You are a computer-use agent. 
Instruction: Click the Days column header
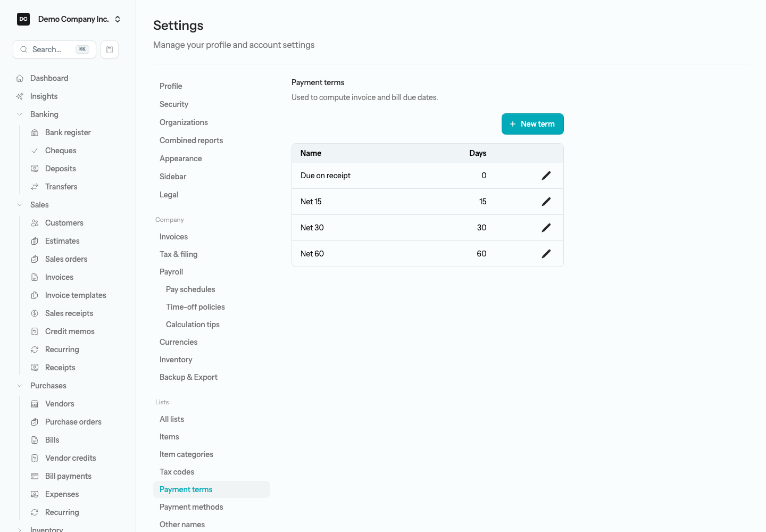[x=478, y=153]
